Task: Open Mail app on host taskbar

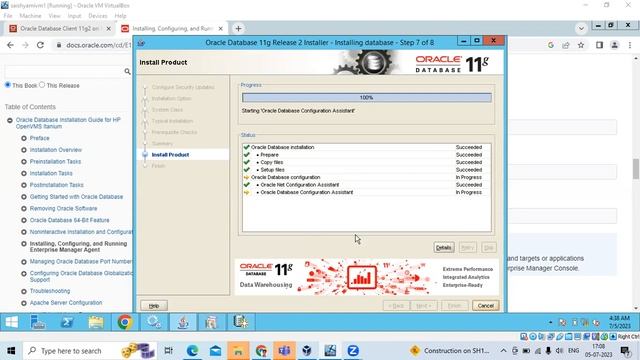Action: (215, 351)
